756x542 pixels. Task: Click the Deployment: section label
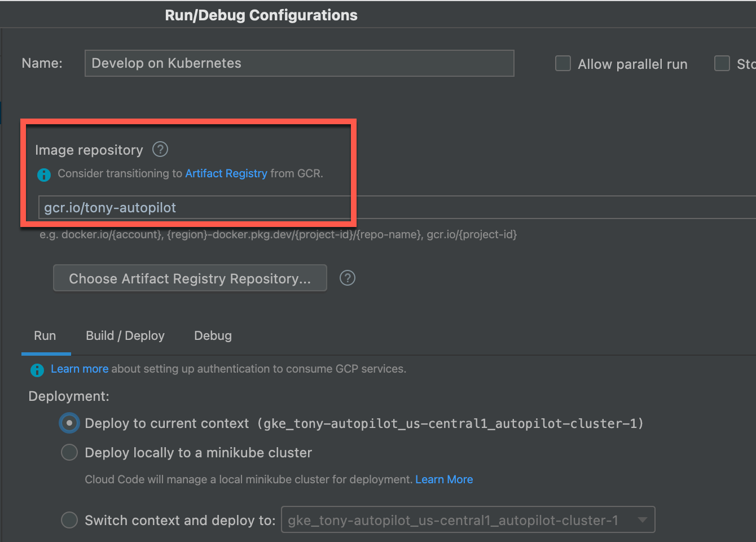coord(69,396)
